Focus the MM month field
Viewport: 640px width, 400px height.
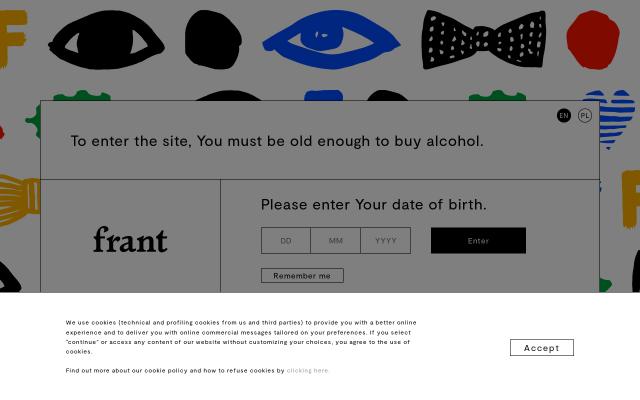pos(336,241)
